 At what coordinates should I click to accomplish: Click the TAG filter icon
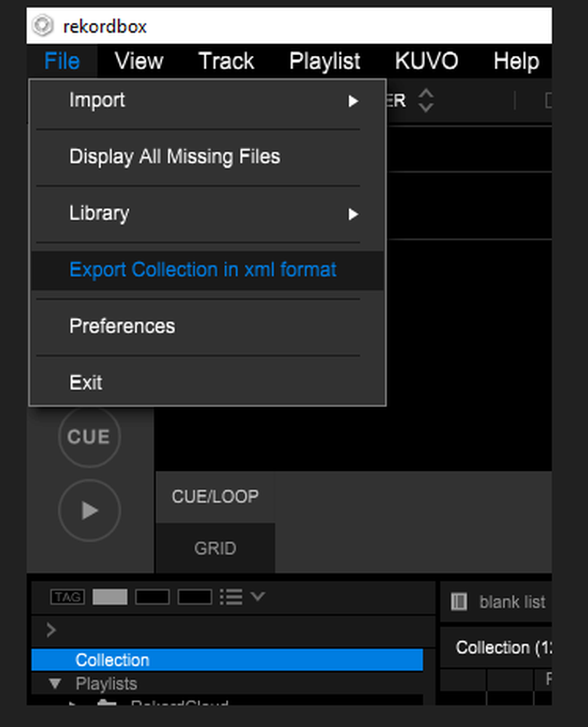67,597
